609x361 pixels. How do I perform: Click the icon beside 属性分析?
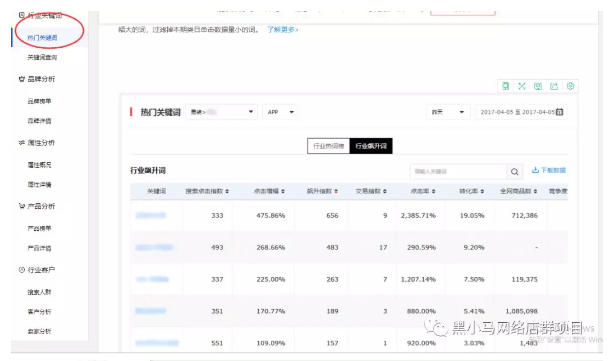[x=21, y=143]
